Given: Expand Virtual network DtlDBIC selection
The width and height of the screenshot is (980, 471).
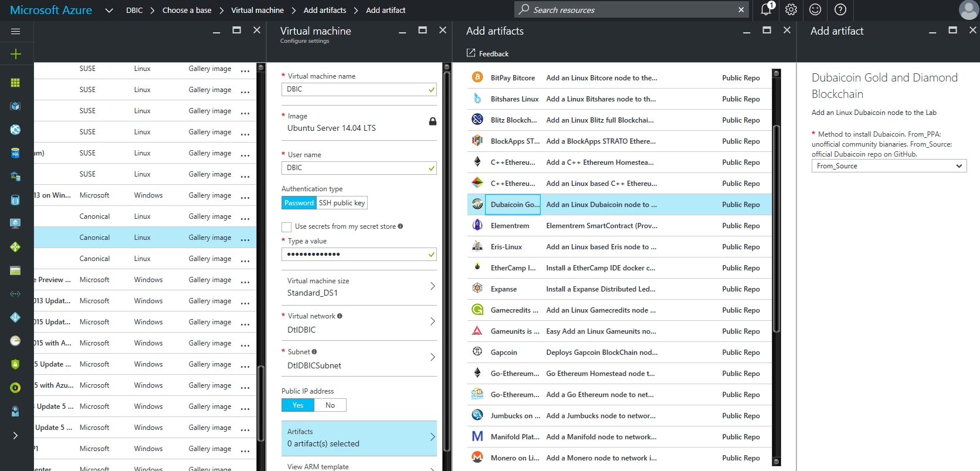Looking at the screenshot, I should click(359, 323).
